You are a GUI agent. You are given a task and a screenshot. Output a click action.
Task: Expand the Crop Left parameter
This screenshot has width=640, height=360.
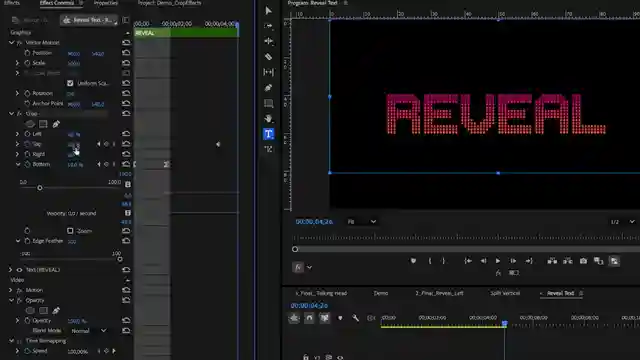click(17, 133)
